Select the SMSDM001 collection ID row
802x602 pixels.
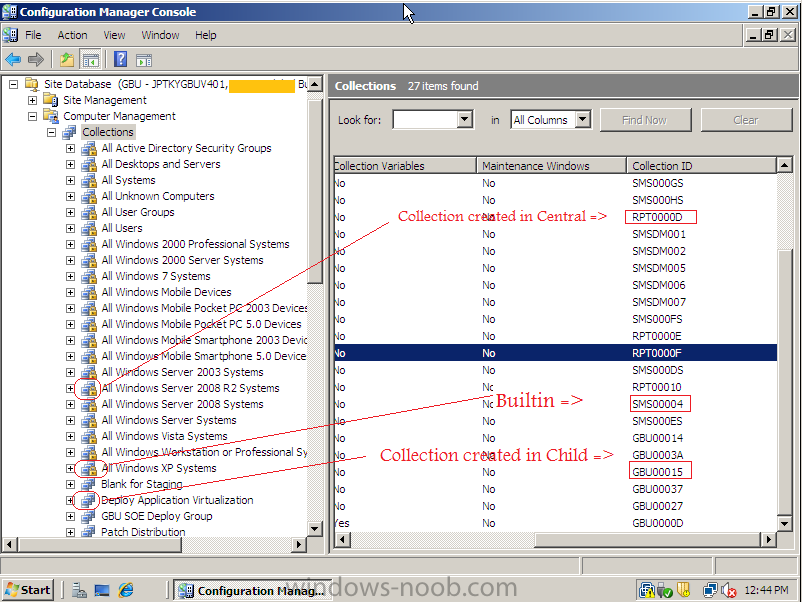click(x=555, y=234)
